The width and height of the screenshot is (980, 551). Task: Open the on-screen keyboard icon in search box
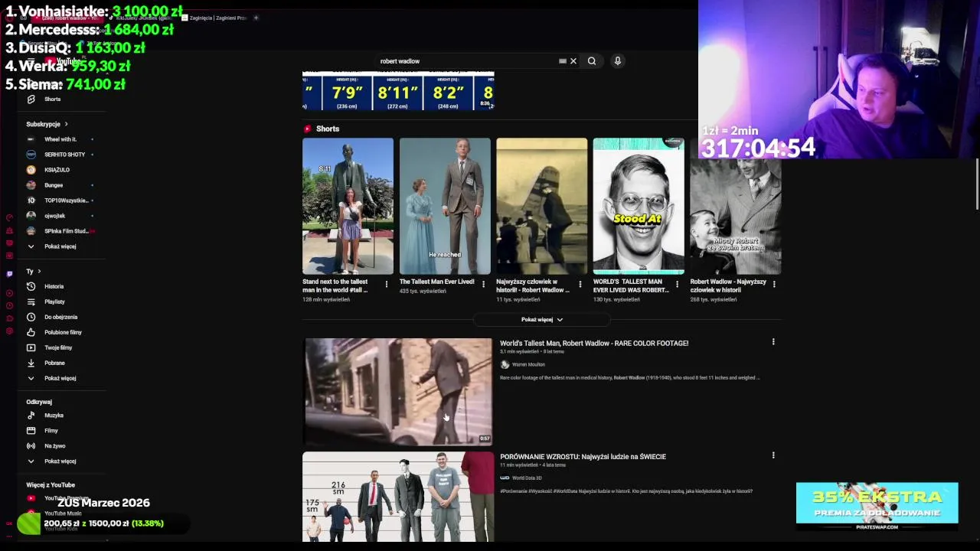click(x=563, y=61)
